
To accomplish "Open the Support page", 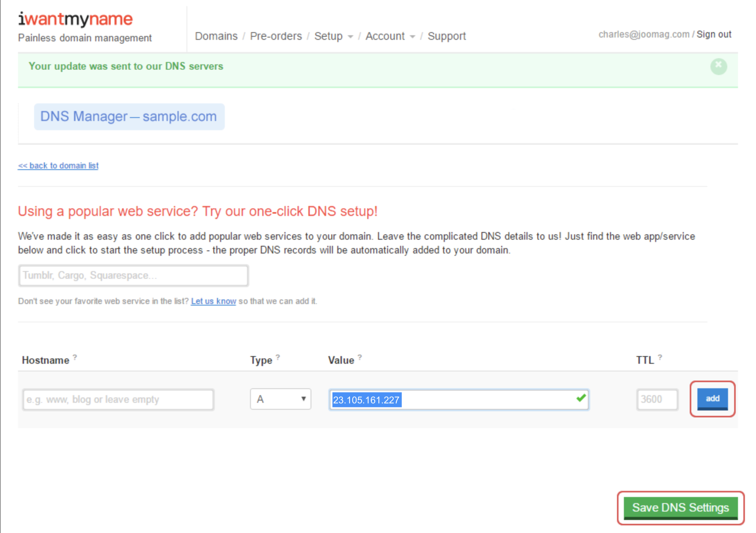I will point(447,36).
